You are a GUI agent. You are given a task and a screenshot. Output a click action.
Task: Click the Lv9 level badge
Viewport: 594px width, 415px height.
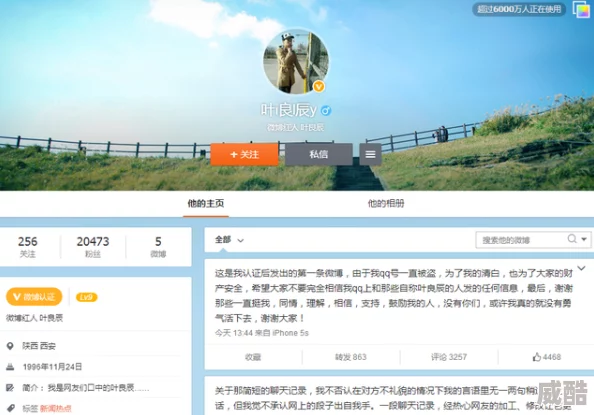[x=86, y=297]
